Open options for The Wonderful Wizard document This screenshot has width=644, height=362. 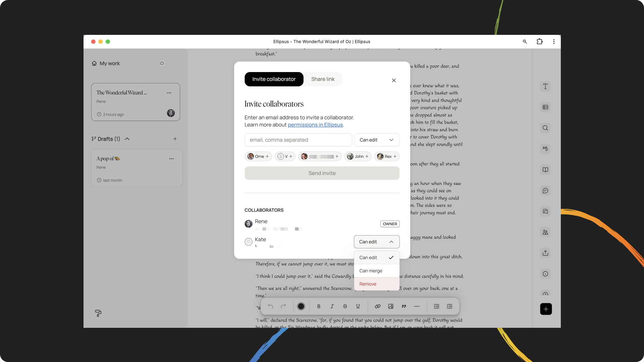(x=169, y=93)
